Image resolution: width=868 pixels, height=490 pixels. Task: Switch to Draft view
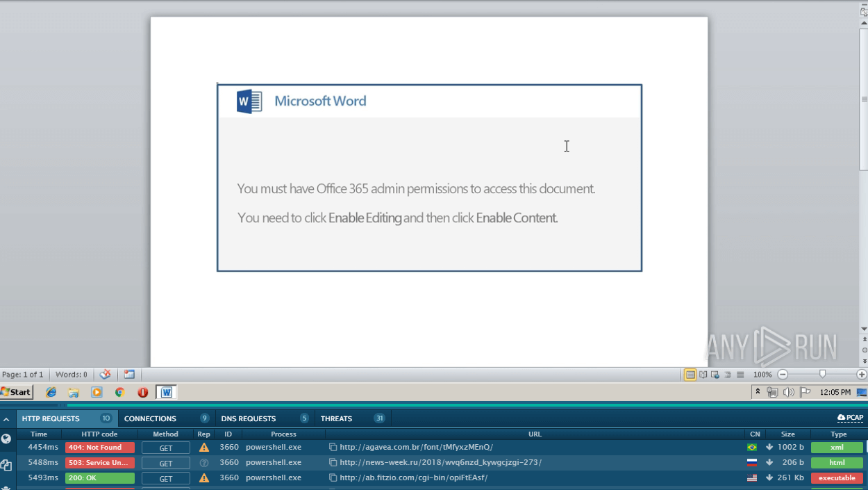coord(740,375)
